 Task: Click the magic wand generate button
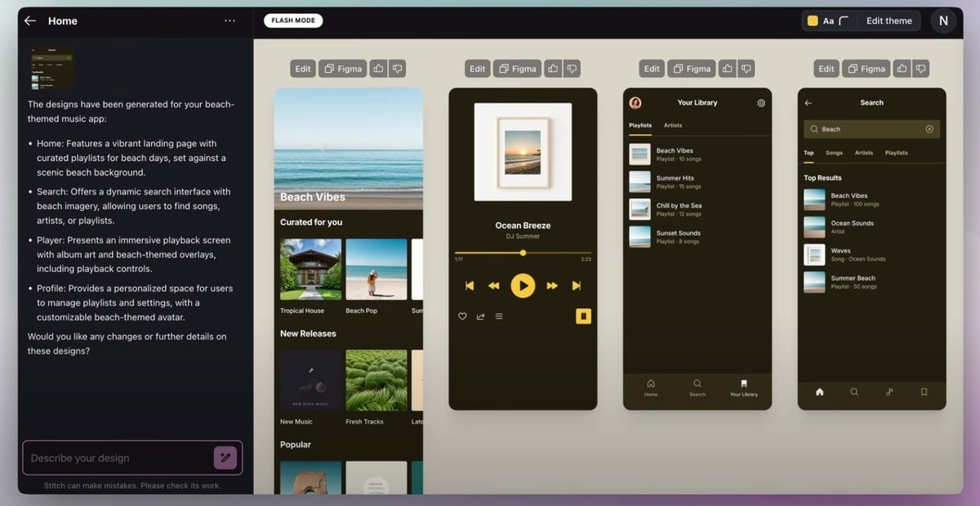coord(225,458)
